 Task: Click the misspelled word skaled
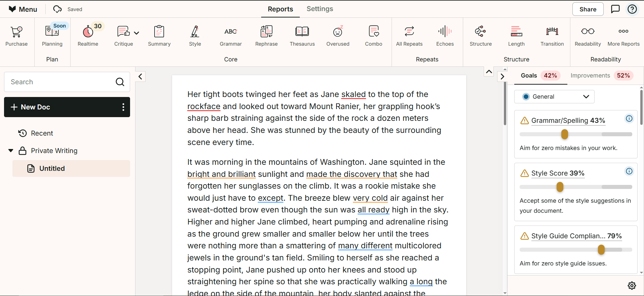point(353,94)
